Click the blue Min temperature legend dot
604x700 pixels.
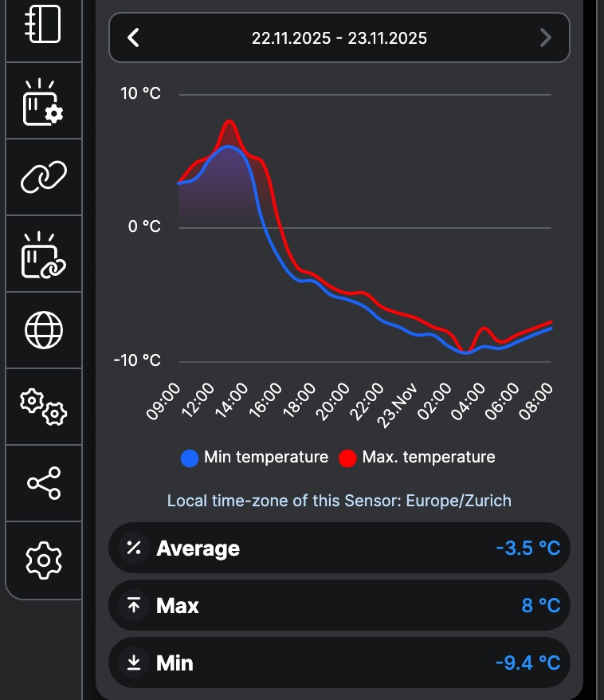coord(190,458)
